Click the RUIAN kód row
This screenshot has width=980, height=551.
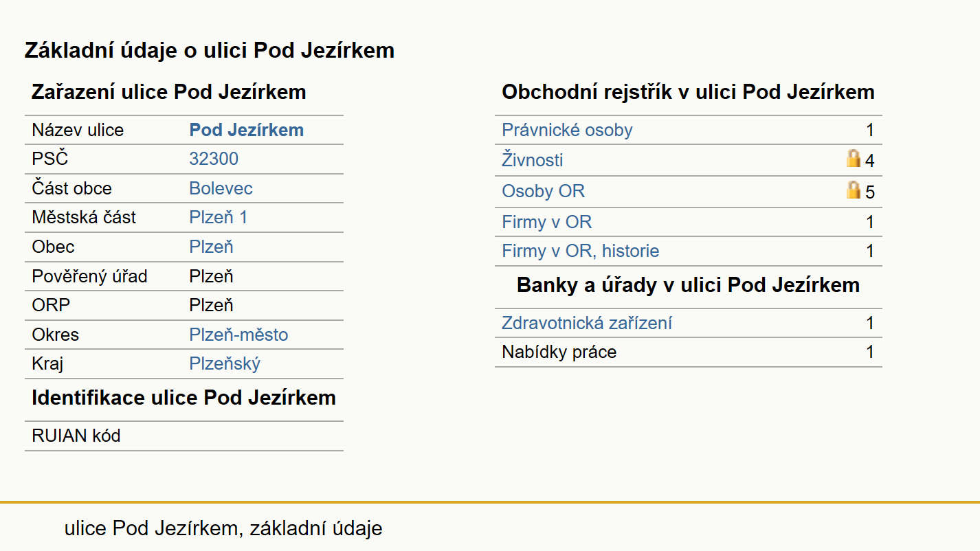point(183,436)
